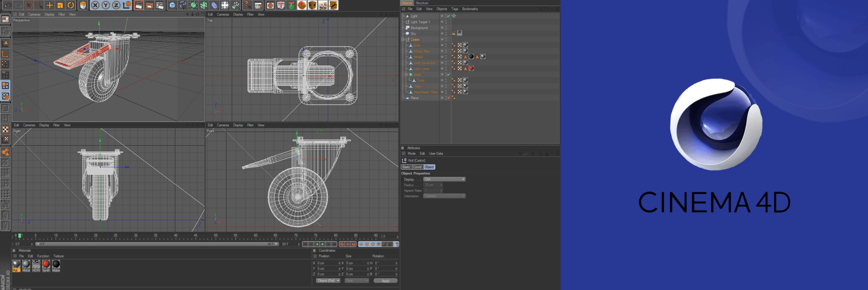Toggle the world coordinate system icon

tap(127, 5)
